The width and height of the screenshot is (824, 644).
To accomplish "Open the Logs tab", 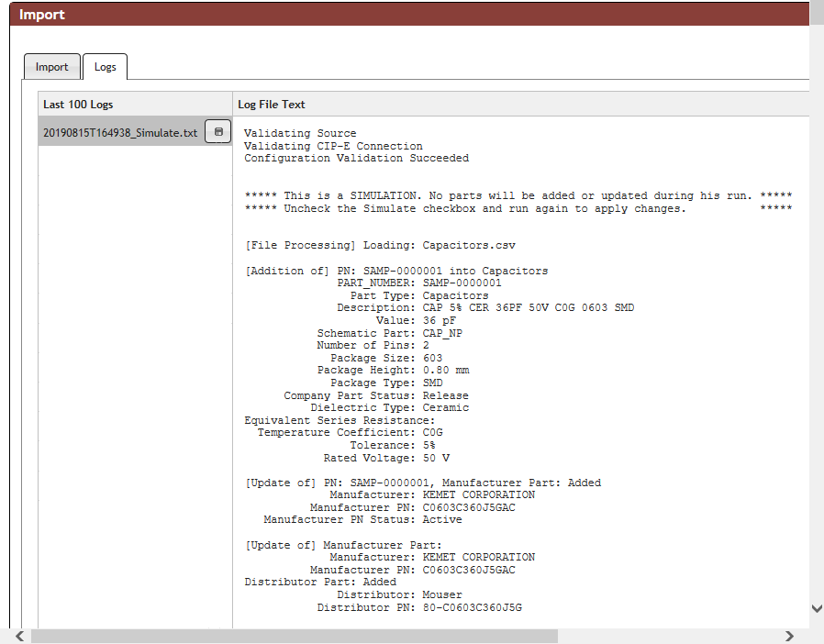I will tap(105, 66).
